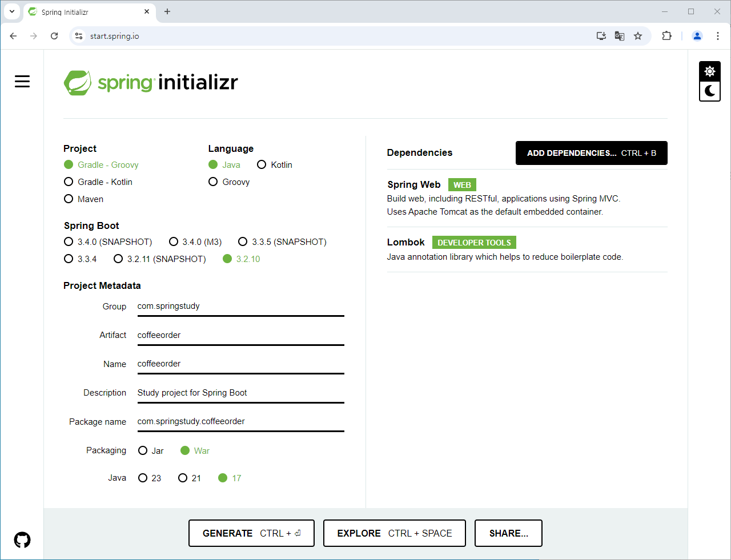This screenshot has width=731, height=560.
Task: Go back in browser history
Action: [13, 36]
